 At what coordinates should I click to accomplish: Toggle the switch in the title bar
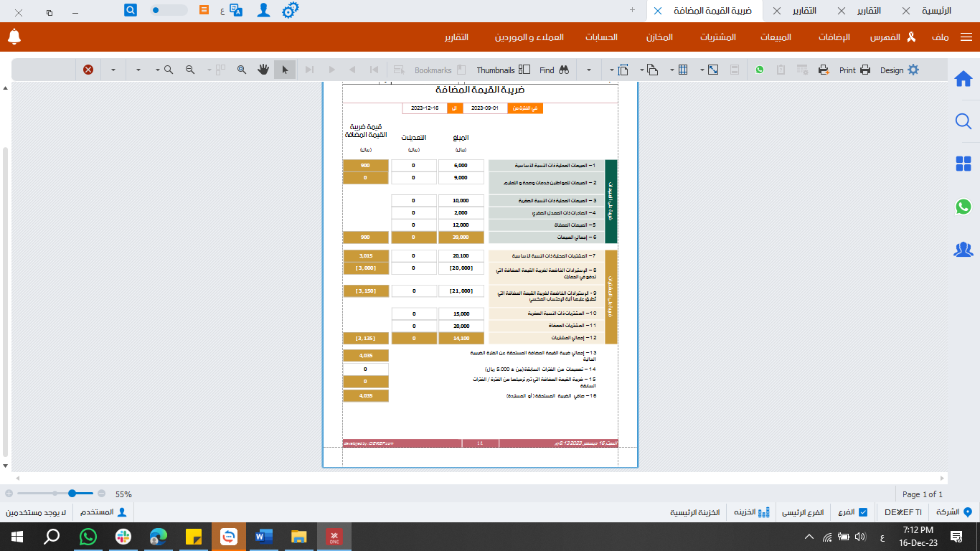click(168, 10)
